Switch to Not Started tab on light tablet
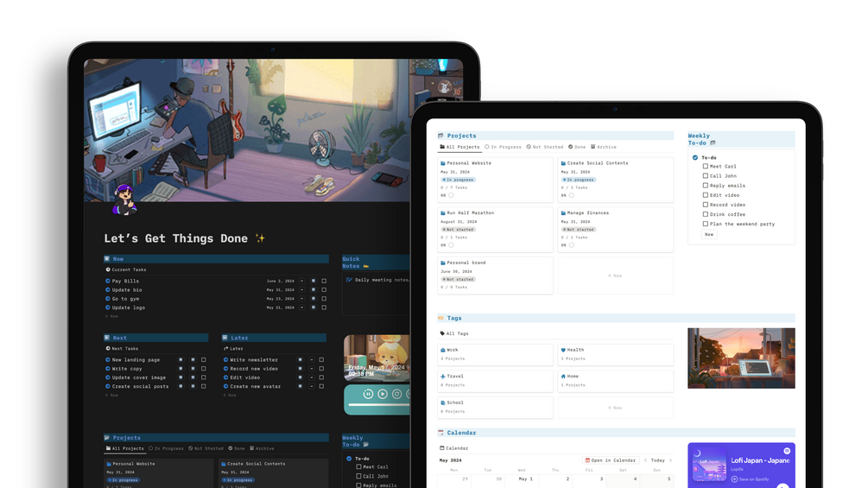Screen dimensions: 868x488 point(545,147)
